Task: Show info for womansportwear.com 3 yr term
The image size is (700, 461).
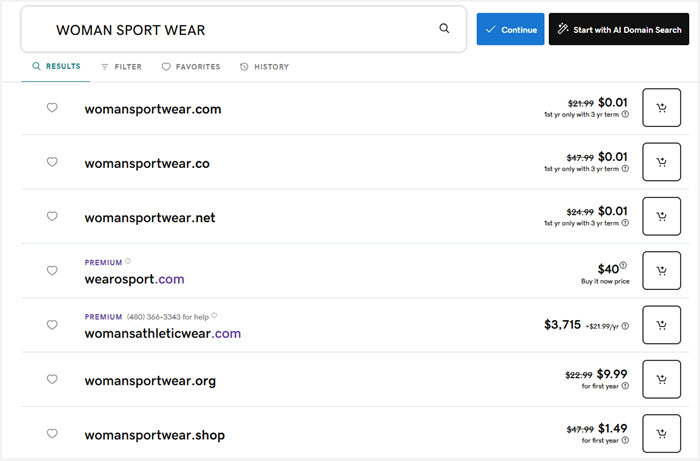Action: click(x=625, y=114)
